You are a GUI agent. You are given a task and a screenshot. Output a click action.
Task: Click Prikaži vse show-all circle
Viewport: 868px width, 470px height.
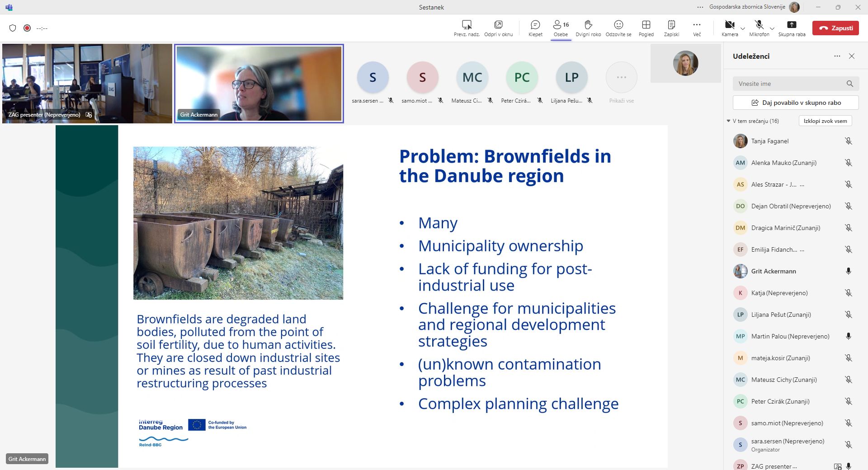point(622,77)
